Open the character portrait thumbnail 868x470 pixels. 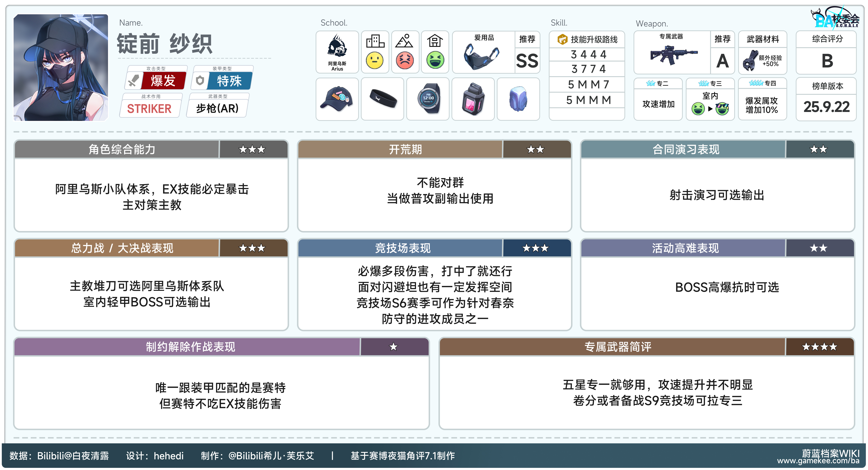coord(61,67)
